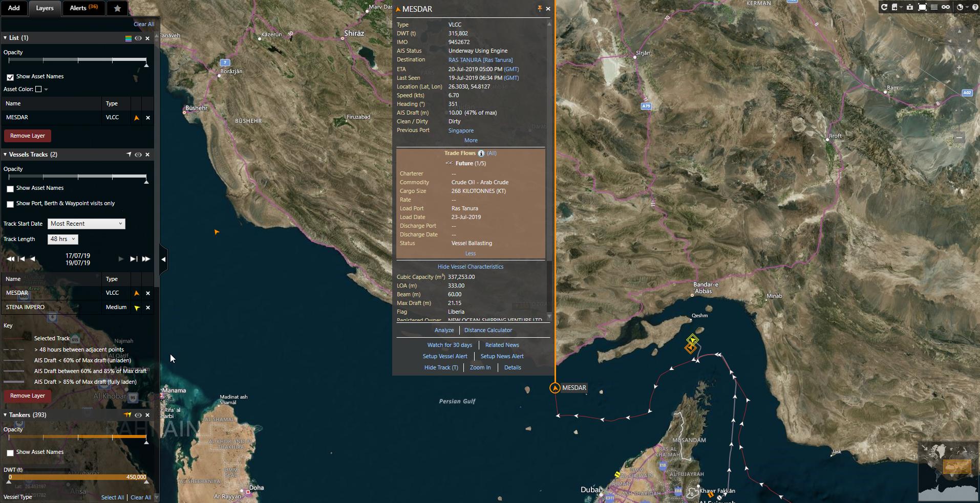Image resolution: width=980 pixels, height=503 pixels.
Task: Toggle Vessels Tracks layer visibility eye
Action: pyautogui.click(x=138, y=155)
